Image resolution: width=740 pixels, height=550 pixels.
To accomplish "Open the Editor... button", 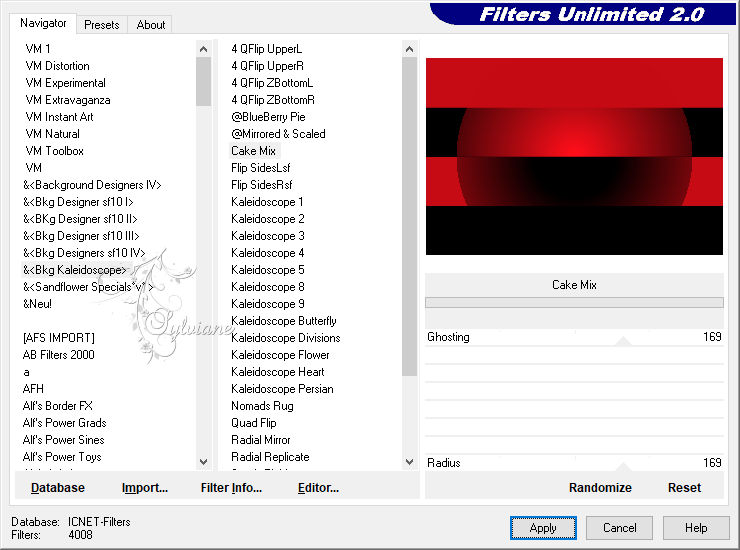I will 318,488.
